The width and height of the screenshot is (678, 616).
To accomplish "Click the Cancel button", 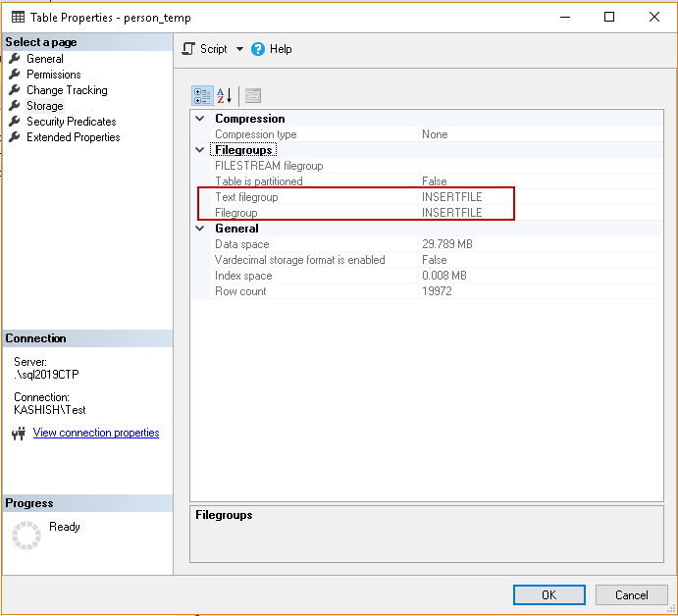I will pos(631,594).
